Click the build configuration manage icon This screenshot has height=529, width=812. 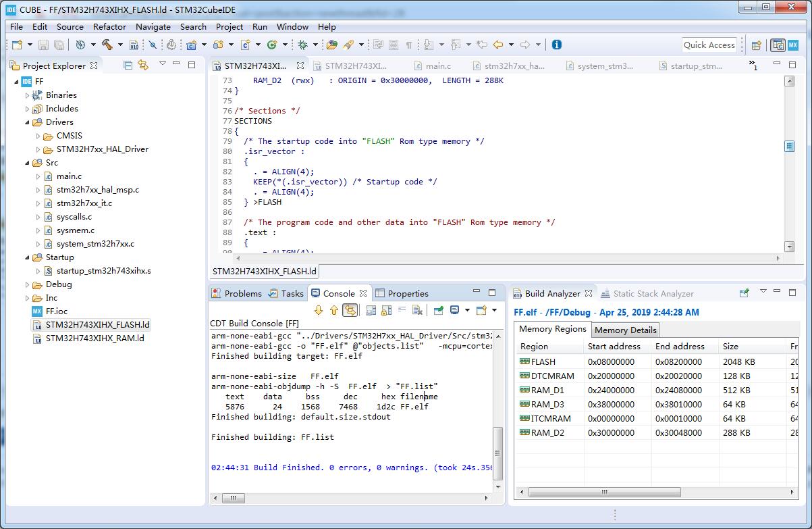click(80, 45)
